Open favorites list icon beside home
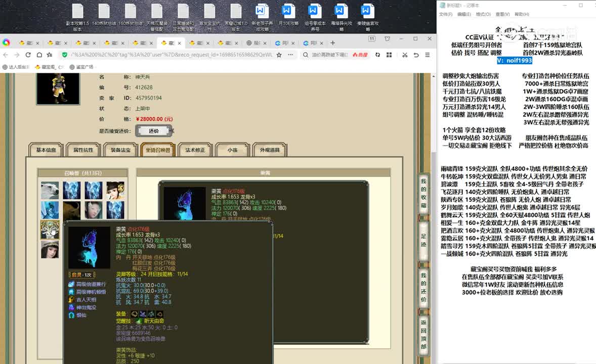The width and height of the screenshot is (596, 364). click(x=50, y=55)
